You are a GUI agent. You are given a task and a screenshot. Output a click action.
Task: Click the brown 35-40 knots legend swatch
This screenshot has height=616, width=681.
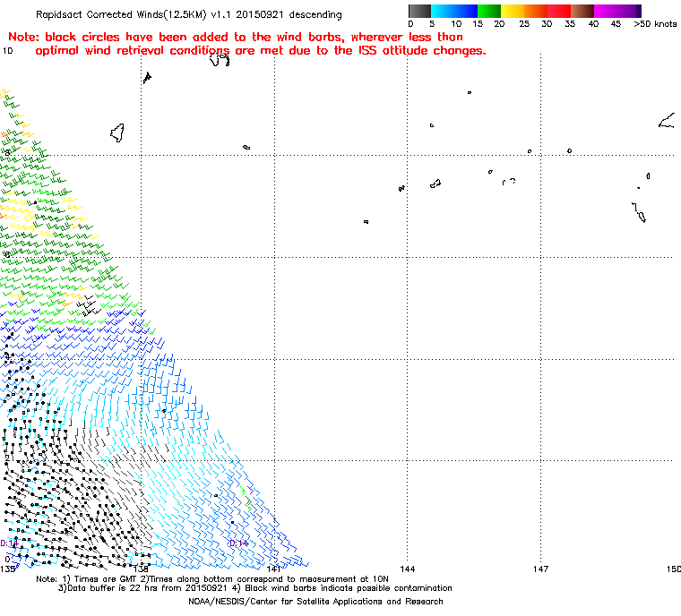(582, 11)
